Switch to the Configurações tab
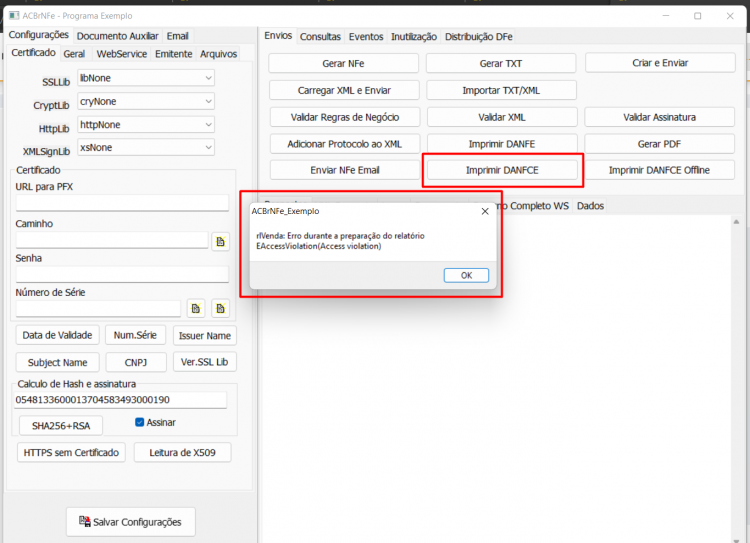Screen dimensions: 750x543 pyautogui.click(x=39, y=35)
